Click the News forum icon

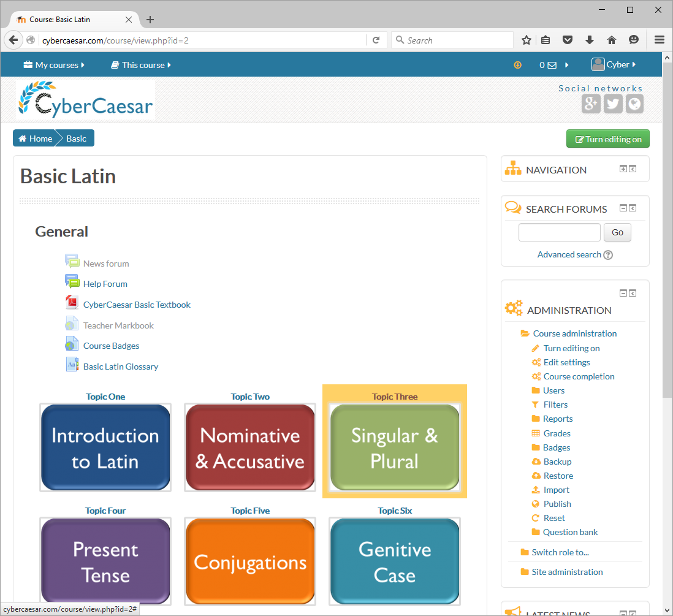click(x=72, y=261)
